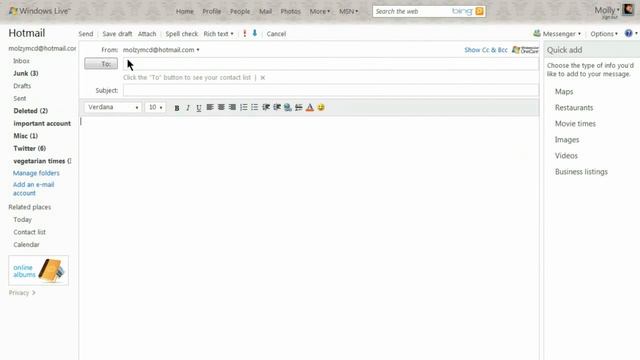Open the Messenger dropdown
The height and width of the screenshot is (360, 640).
point(557,34)
